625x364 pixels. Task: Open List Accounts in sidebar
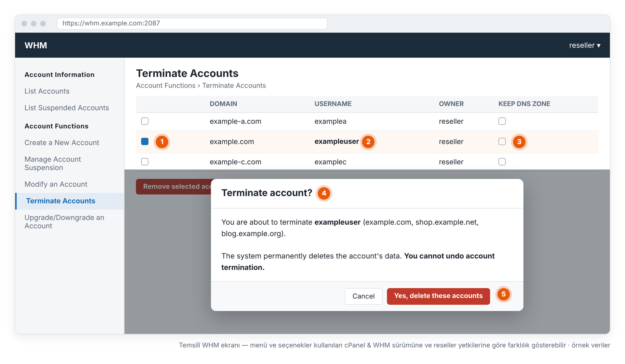click(47, 91)
